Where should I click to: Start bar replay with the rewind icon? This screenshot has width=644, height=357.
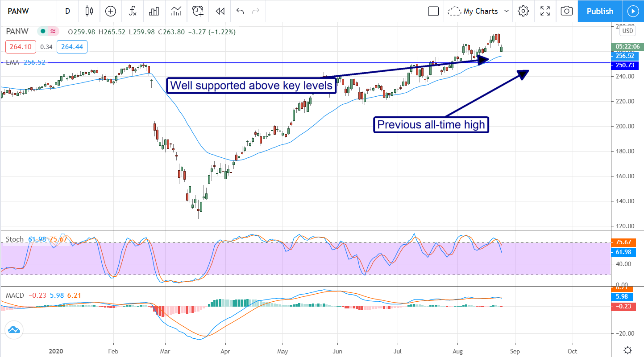coord(220,11)
